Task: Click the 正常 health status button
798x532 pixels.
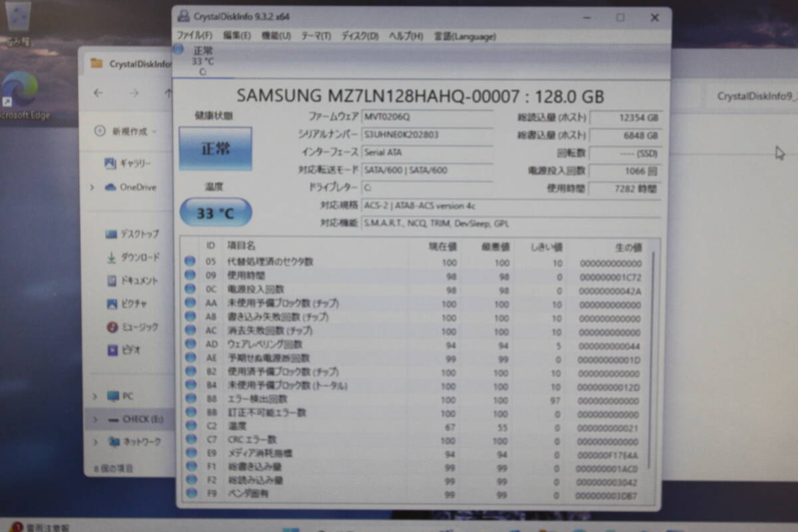Action: 215,149
